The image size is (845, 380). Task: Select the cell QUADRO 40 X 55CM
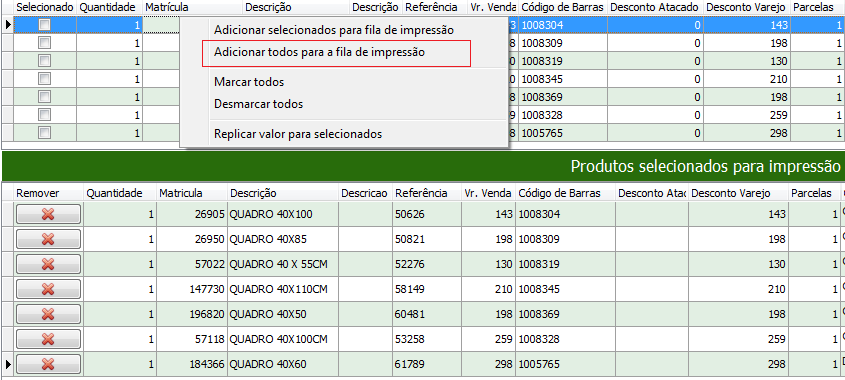click(x=283, y=264)
